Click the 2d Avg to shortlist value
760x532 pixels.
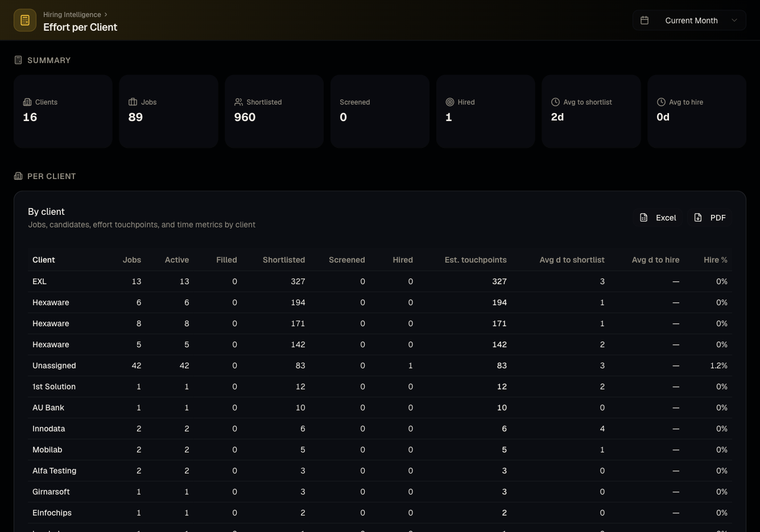coord(557,117)
